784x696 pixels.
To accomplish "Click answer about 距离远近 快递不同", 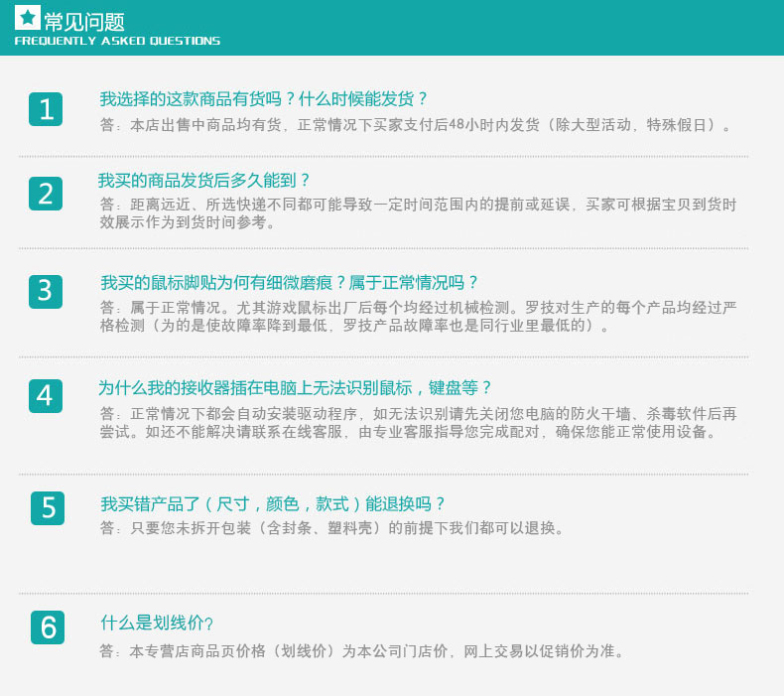I will (418, 213).
